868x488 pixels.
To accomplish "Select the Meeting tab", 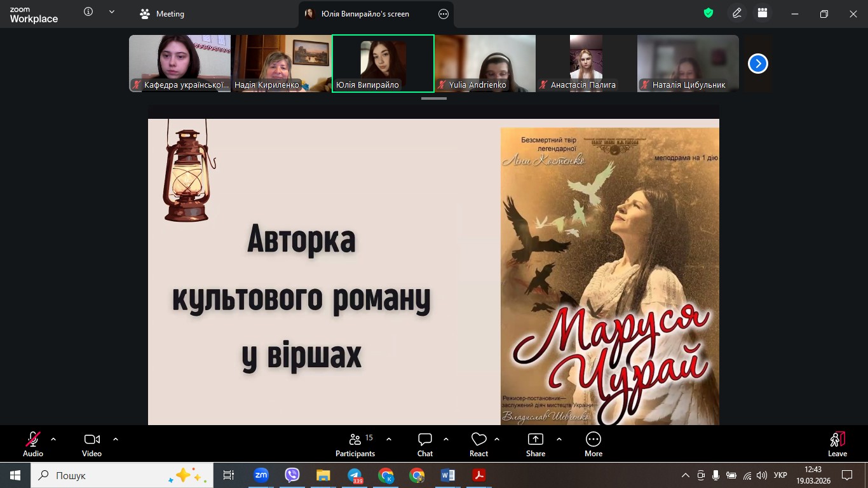I will (162, 14).
